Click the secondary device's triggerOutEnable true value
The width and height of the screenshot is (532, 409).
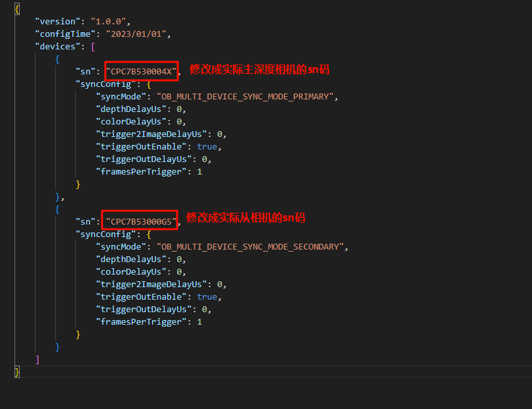[207, 296]
